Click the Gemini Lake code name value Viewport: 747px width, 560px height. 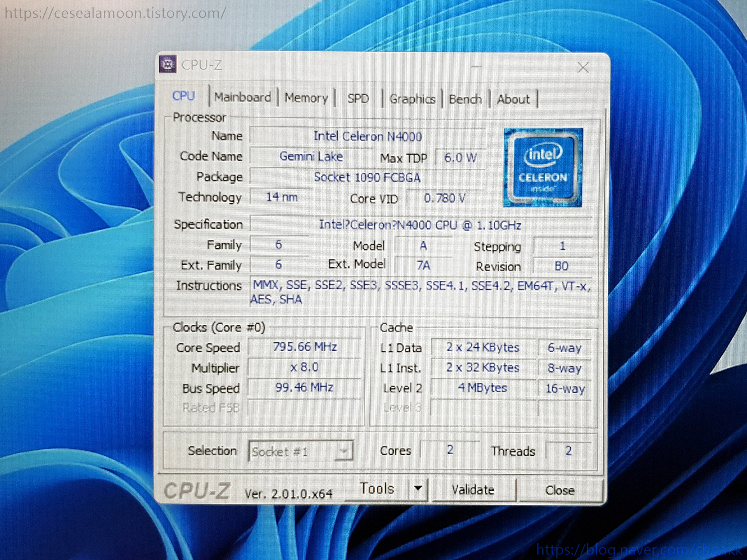pyautogui.click(x=311, y=156)
